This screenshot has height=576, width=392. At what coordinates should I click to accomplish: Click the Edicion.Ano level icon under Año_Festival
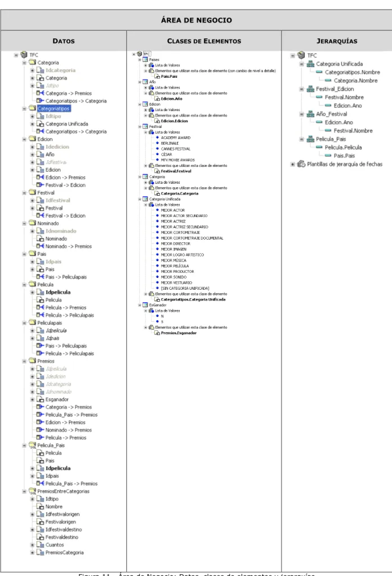319,122
